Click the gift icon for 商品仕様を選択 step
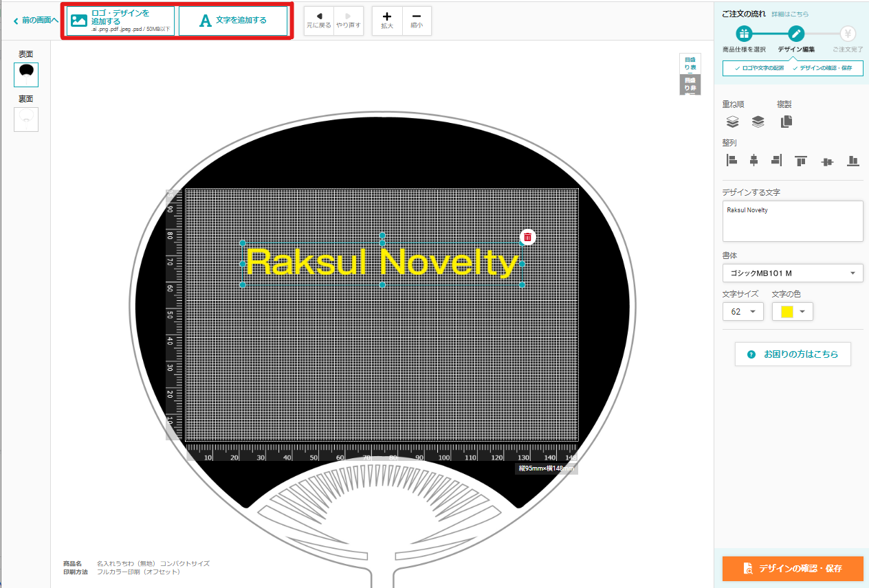 pos(744,34)
